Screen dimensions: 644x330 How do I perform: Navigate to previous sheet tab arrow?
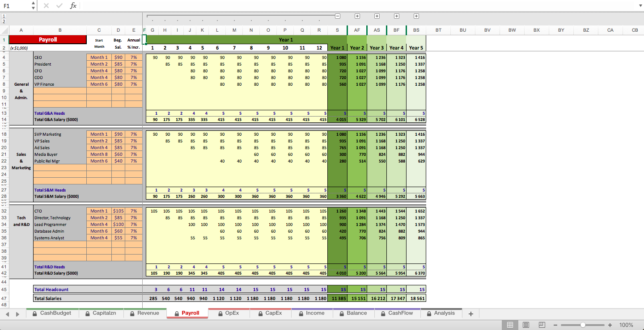6,314
